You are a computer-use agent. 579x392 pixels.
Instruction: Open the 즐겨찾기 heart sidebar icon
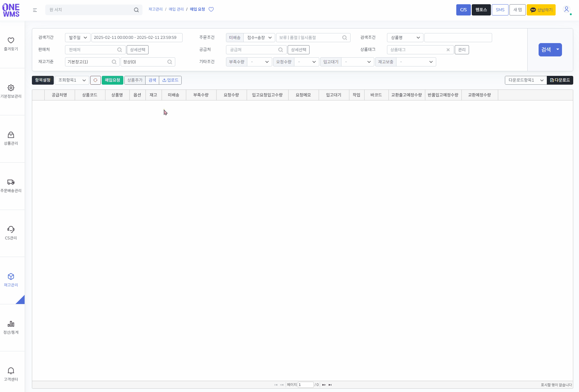[11, 41]
